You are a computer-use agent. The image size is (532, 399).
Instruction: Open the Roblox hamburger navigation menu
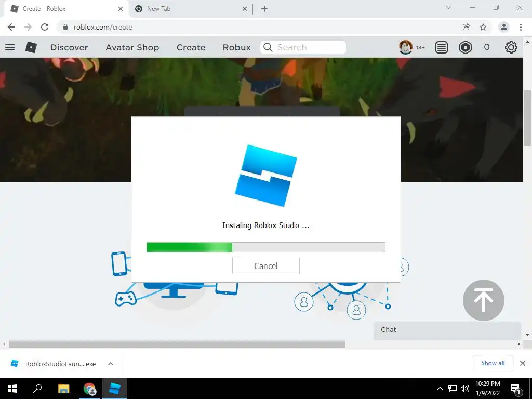pyautogui.click(x=10, y=47)
